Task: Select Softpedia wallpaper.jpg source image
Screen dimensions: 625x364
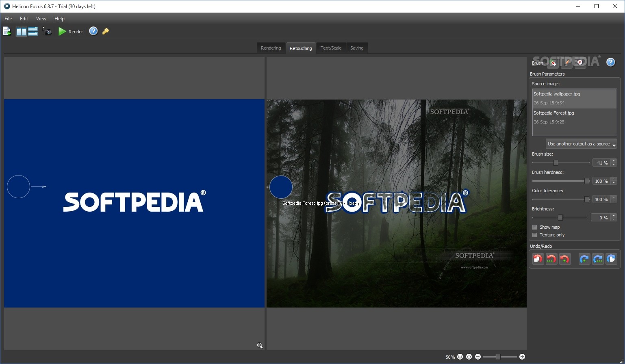Action: pyautogui.click(x=575, y=98)
